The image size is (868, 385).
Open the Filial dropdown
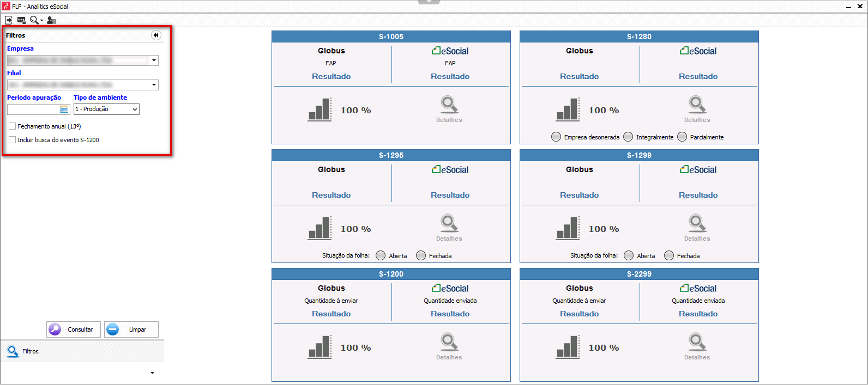[x=154, y=85]
